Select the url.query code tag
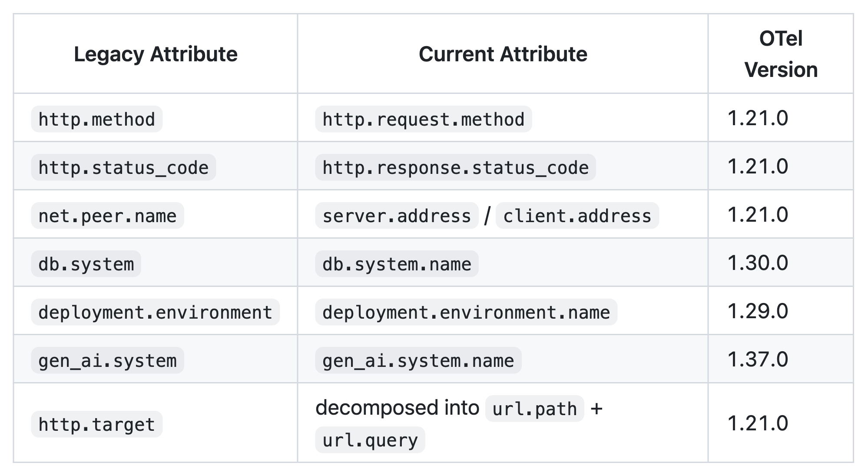The image size is (868, 476). click(370, 440)
